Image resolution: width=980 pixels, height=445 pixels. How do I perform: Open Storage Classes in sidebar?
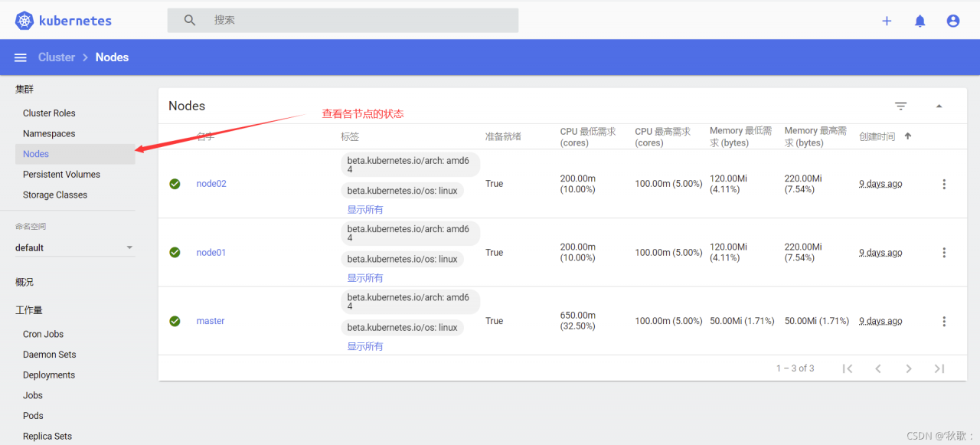(x=55, y=195)
